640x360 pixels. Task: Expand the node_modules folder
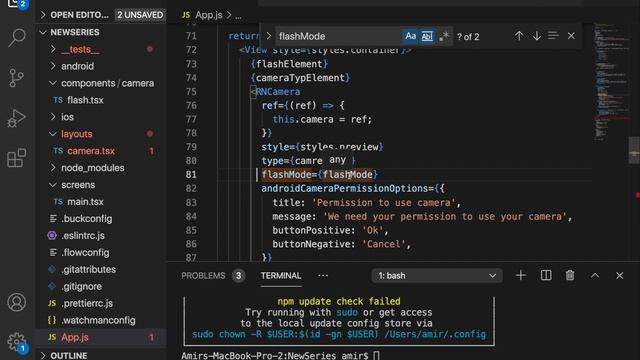pyautogui.click(x=102, y=168)
